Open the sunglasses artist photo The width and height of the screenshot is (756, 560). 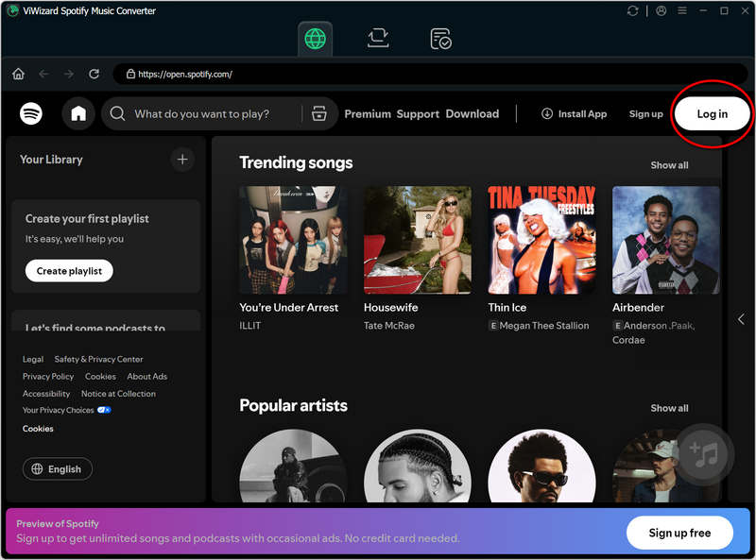541,466
